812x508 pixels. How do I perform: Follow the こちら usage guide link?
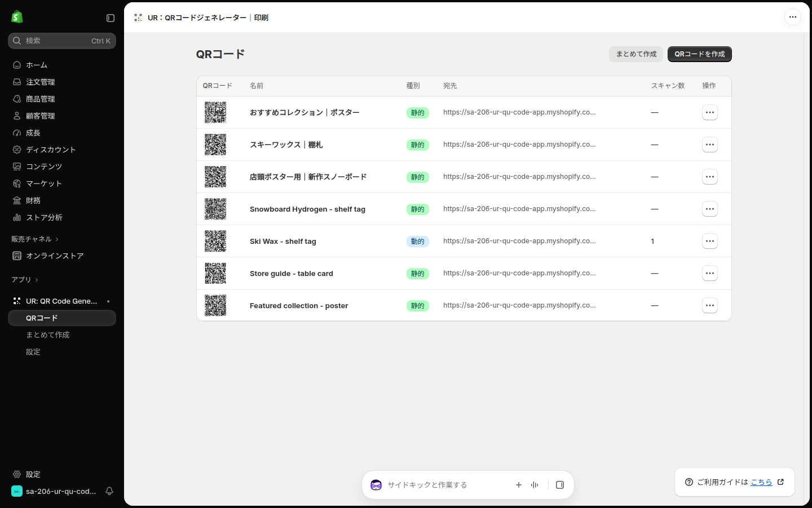pos(761,482)
